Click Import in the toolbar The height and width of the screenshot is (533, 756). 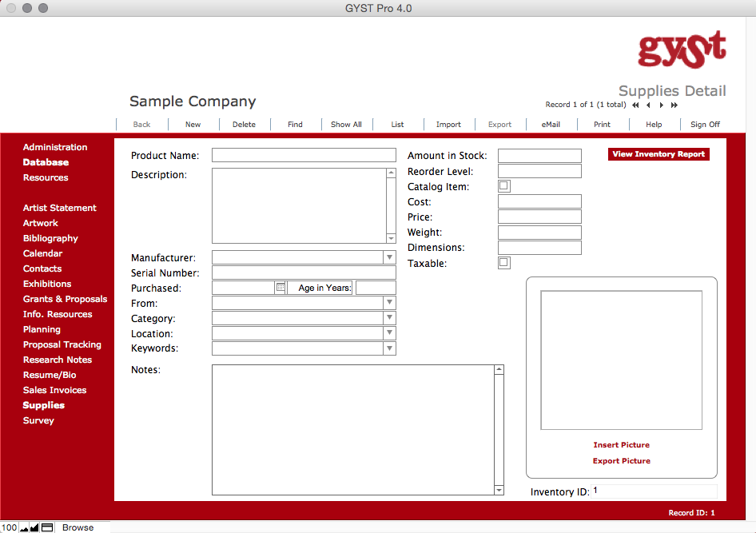(x=448, y=125)
